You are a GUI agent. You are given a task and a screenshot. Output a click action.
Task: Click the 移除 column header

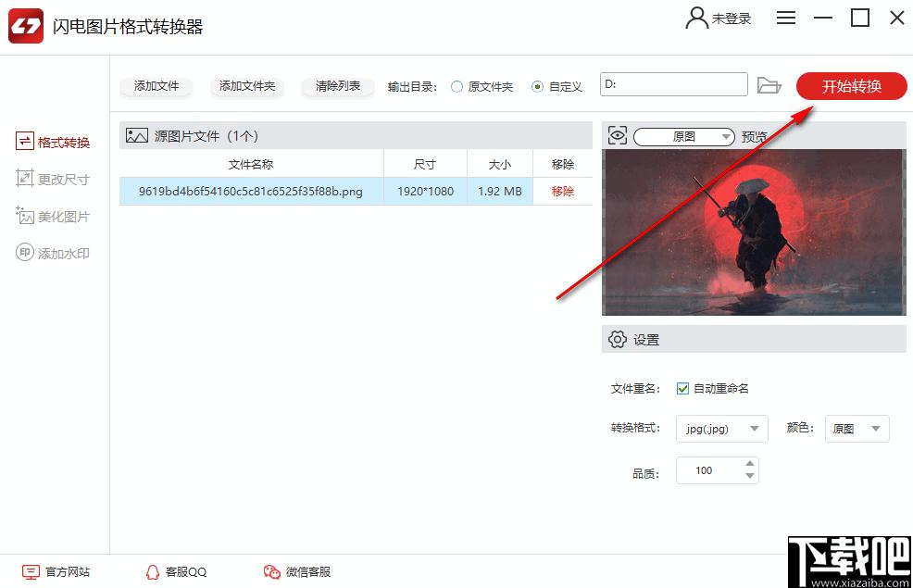click(x=562, y=164)
